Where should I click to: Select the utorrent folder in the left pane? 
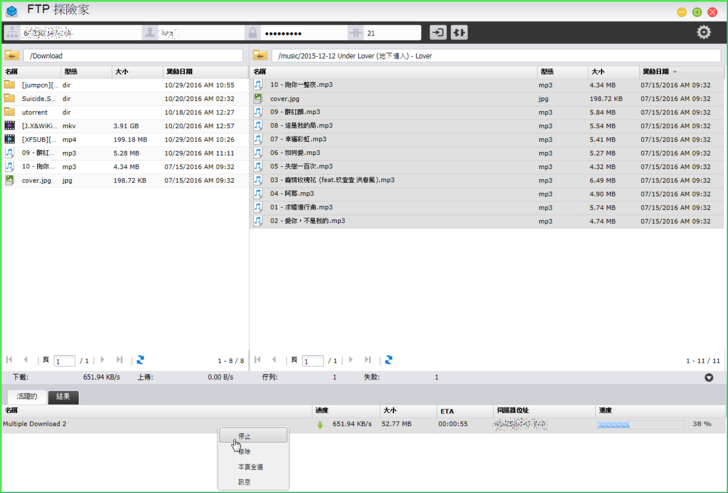coord(35,113)
